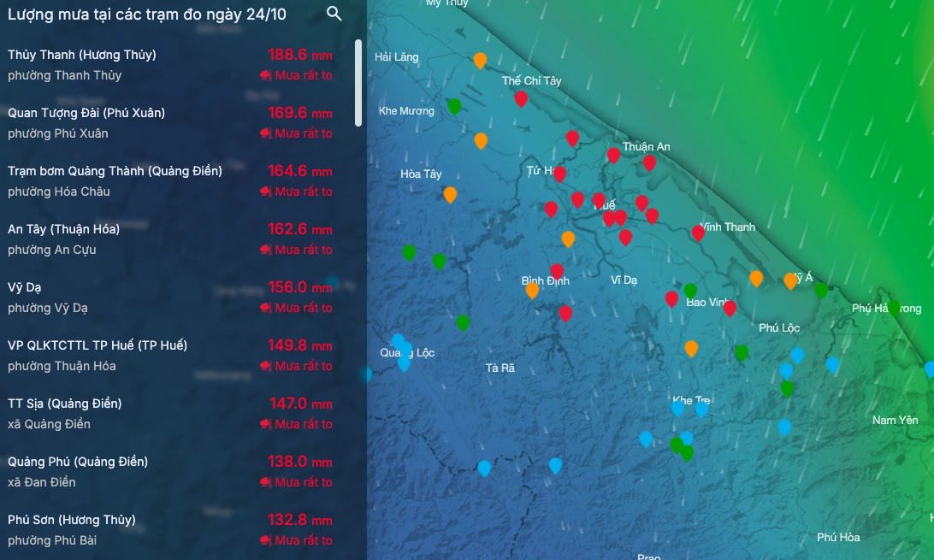Viewport: 934px width, 560px height.
Task: Click orange marker southwest of Phú Lộc
Action: [691, 348]
